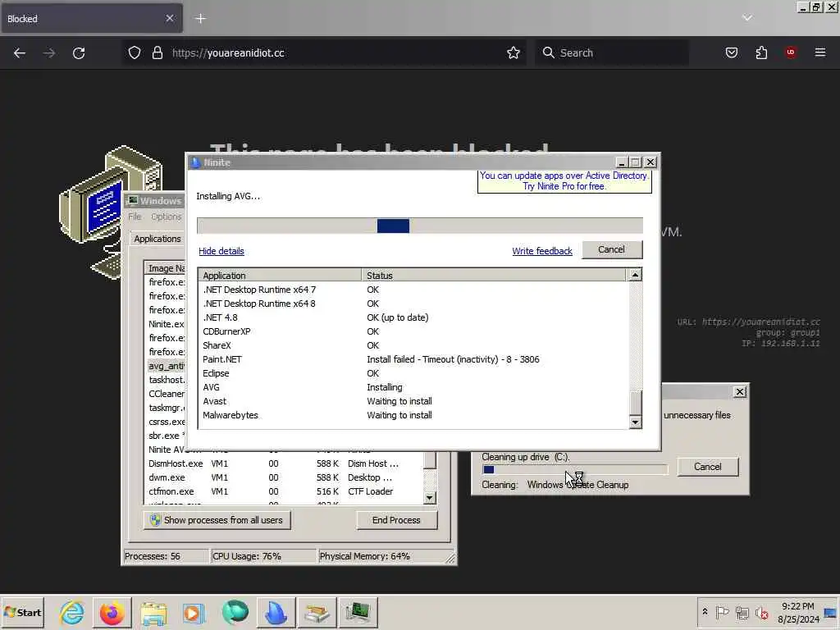Click the Install failed Timeout status text

453,359
